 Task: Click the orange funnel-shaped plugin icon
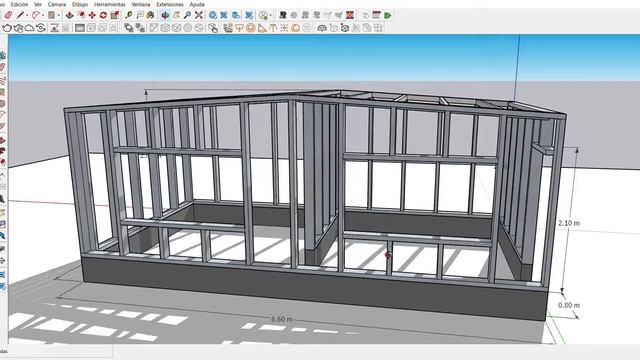coord(240,28)
